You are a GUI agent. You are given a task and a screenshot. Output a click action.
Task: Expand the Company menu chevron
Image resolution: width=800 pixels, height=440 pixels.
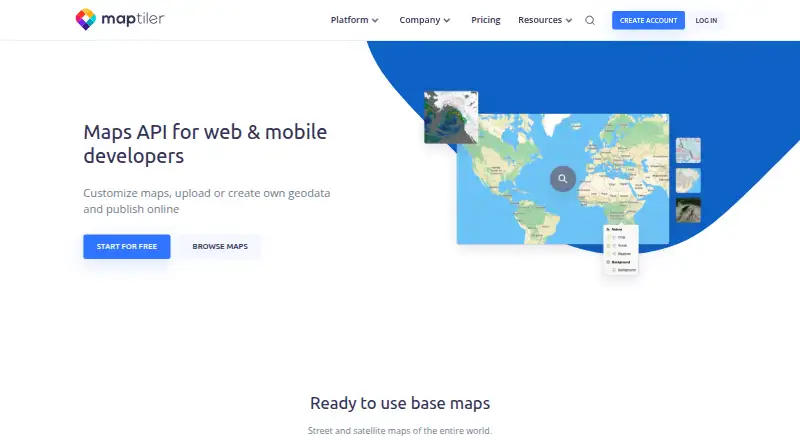tap(447, 20)
